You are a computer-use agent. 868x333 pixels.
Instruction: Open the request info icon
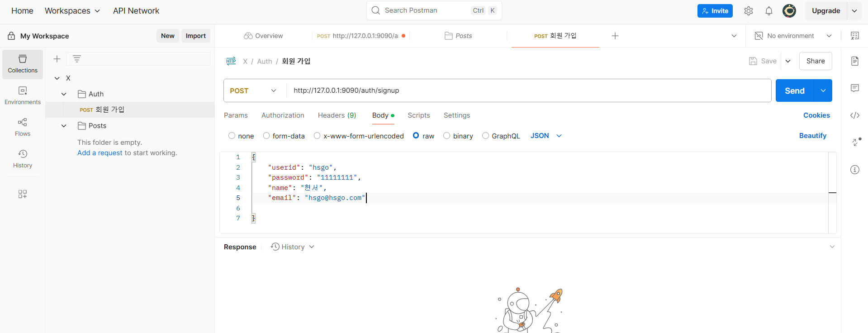tap(855, 170)
